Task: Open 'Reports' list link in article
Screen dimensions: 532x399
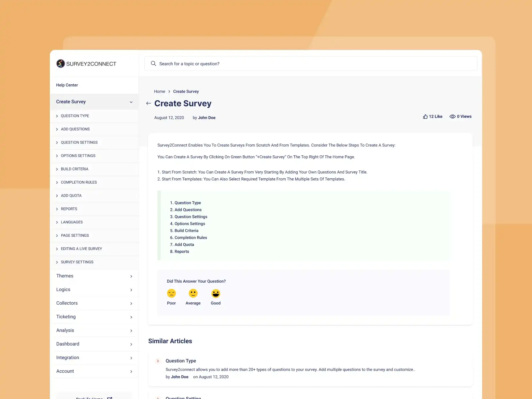Action: pos(182,251)
